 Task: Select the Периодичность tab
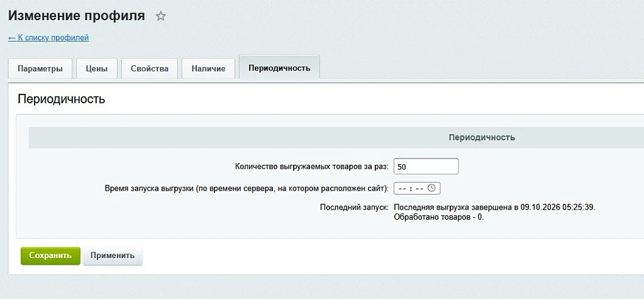(x=279, y=68)
